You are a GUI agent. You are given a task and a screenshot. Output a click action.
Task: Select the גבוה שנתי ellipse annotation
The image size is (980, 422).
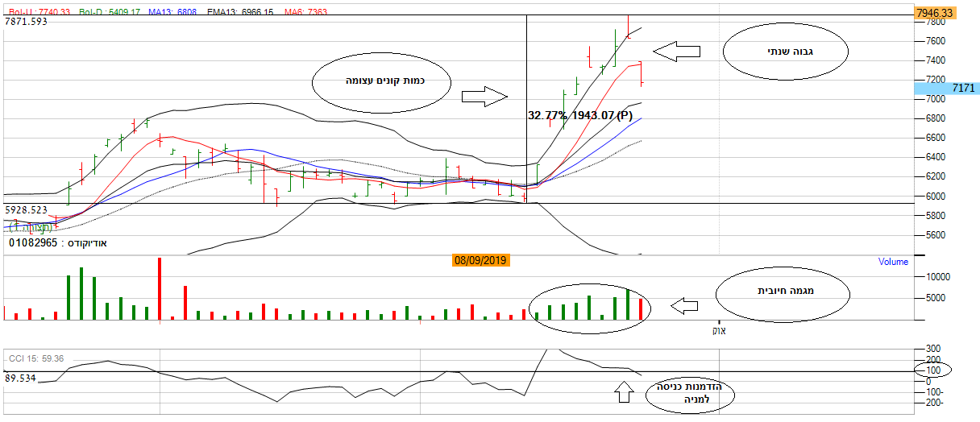click(x=786, y=52)
